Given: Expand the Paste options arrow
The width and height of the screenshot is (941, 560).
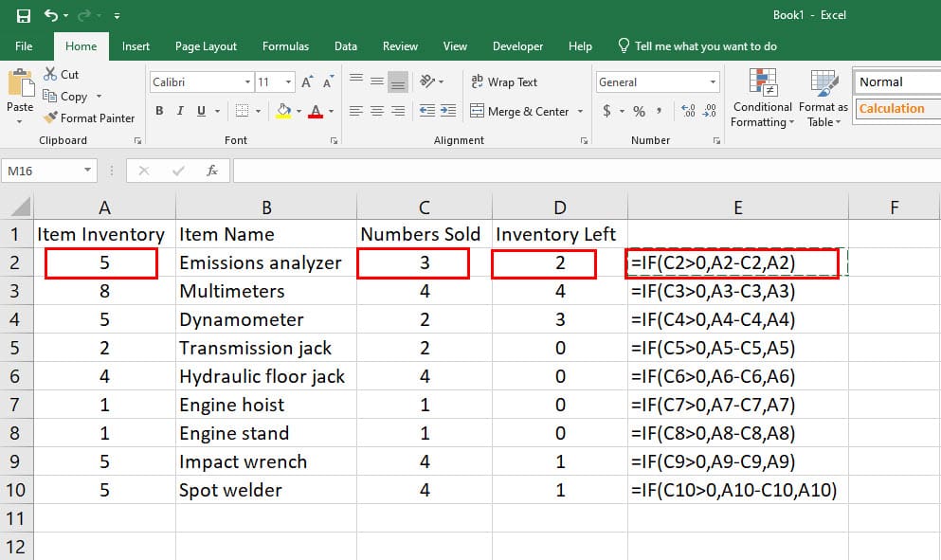Looking at the screenshot, I should [20, 122].
